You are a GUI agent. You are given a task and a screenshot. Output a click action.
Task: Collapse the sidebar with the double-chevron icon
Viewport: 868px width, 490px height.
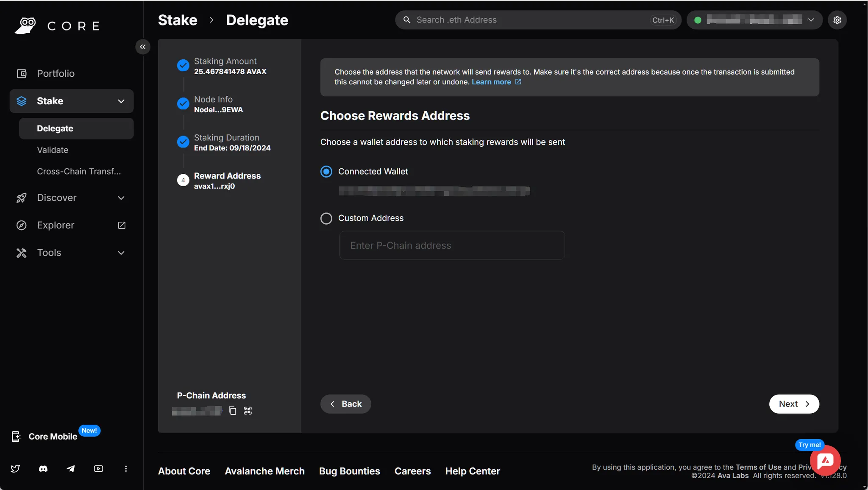143,47
